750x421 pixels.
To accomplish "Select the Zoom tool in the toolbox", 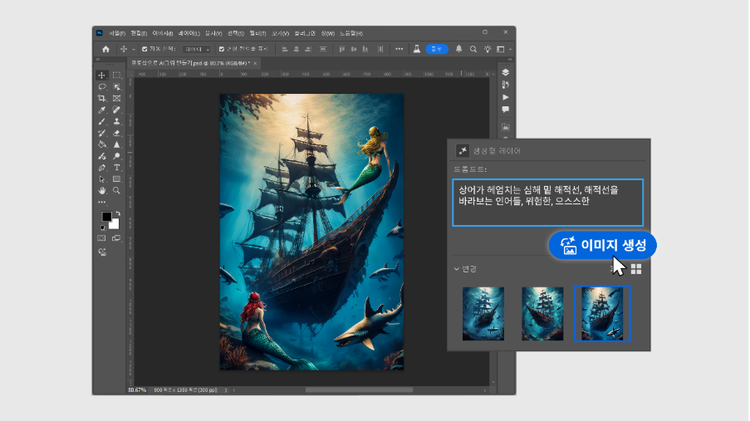I will [x=116, y=190].
